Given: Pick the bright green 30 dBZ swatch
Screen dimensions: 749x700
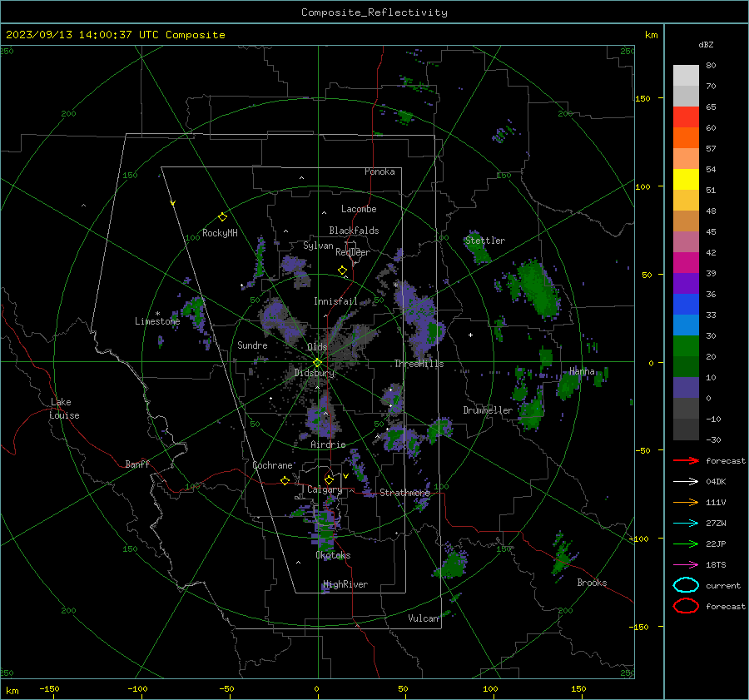Looking at the screenshot, I should point(686,345).
